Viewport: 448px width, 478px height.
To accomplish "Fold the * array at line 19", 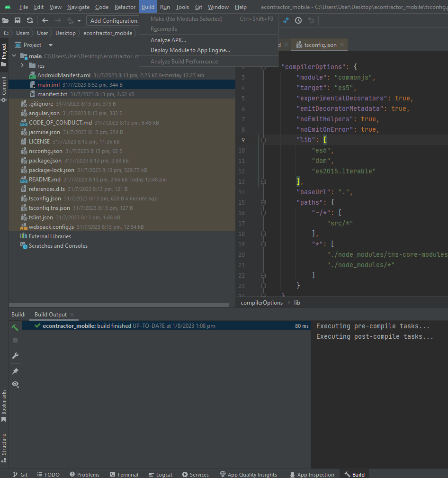I will [264, 244].
